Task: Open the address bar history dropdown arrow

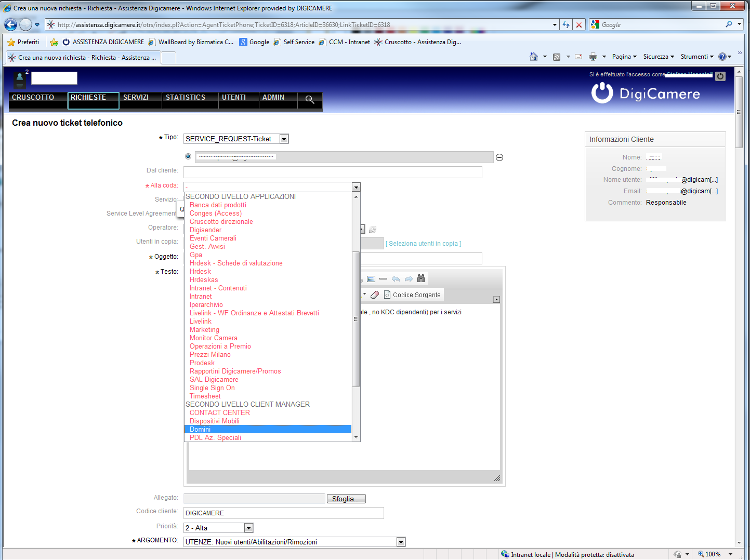Action: pos(555,24)
